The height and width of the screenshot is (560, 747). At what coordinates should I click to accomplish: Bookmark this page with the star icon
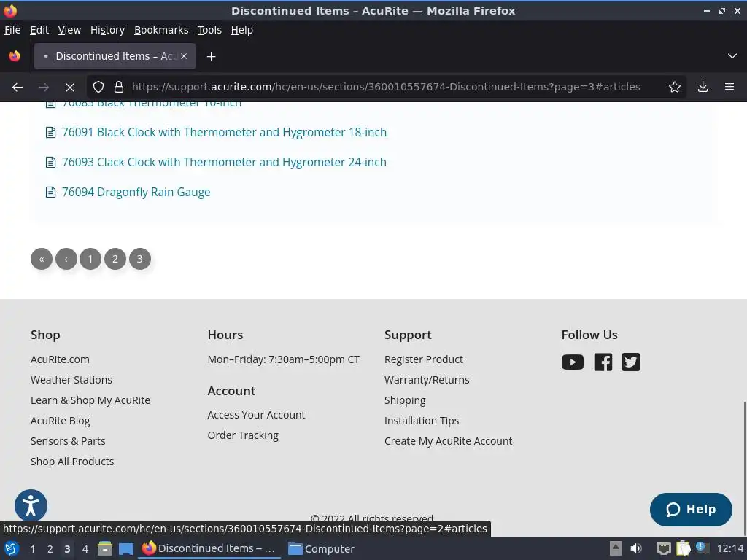pyautogui.click(x=675, y=87)
